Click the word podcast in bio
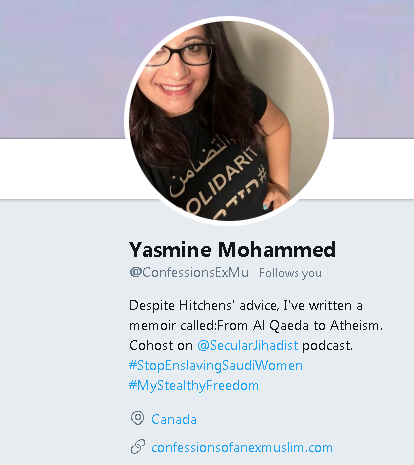 click(x=327, y=346)
